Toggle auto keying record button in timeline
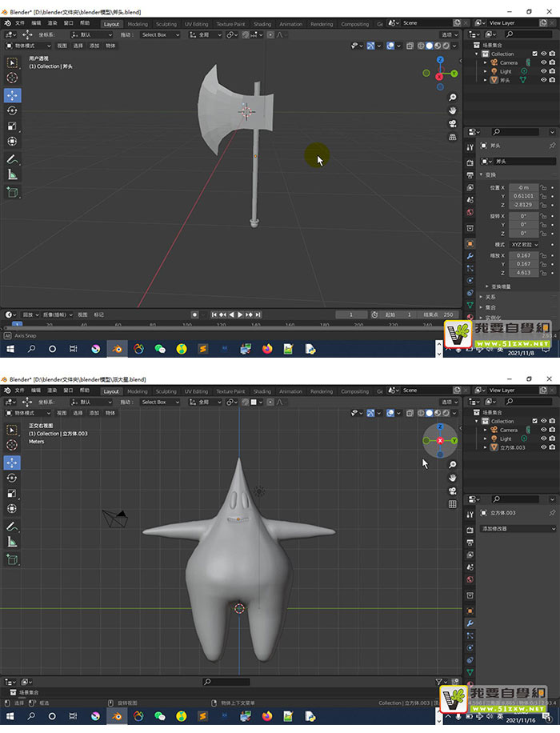This screenshot has height=733, width=560. [195, 314]
